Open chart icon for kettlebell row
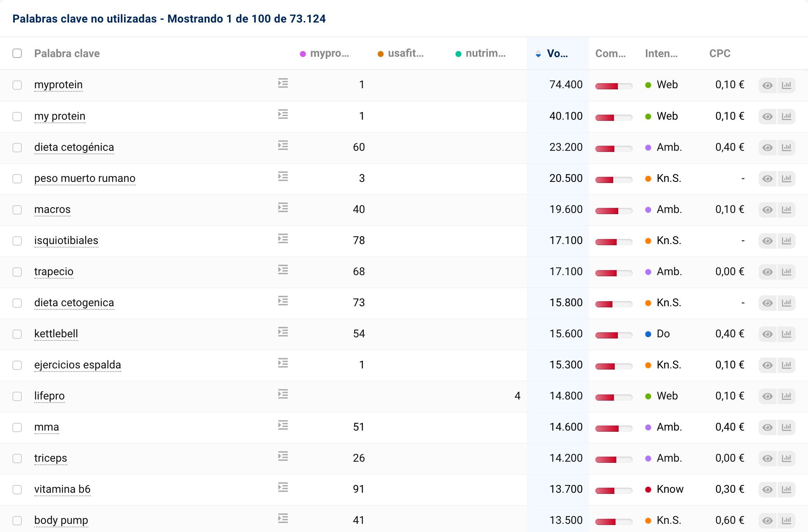This screenshot has width=808, height=532. (x=786, y=334)
